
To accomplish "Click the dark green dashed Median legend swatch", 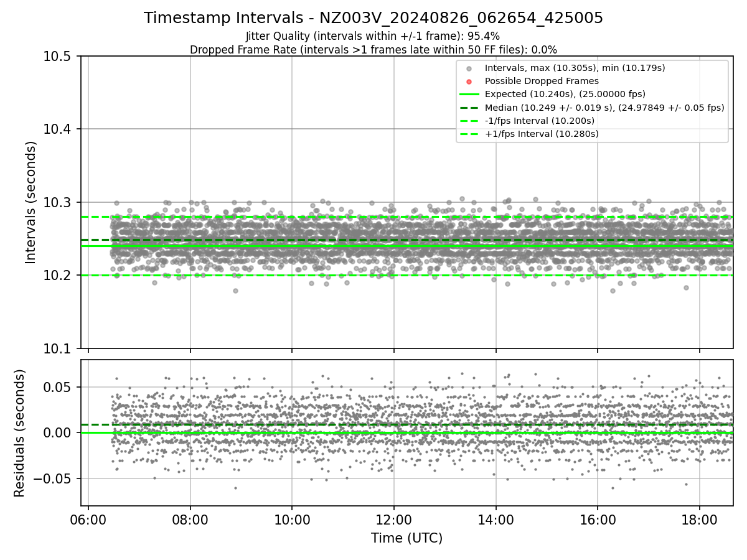I will (469, 108).
